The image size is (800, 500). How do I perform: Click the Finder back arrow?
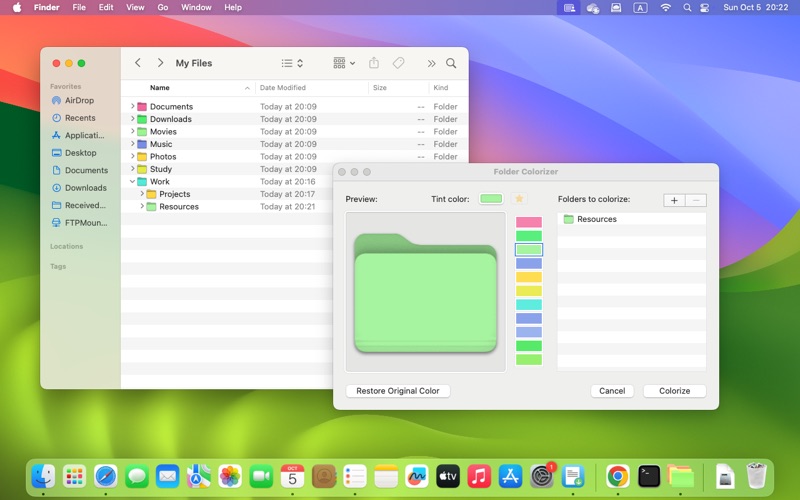pos(138,63)
